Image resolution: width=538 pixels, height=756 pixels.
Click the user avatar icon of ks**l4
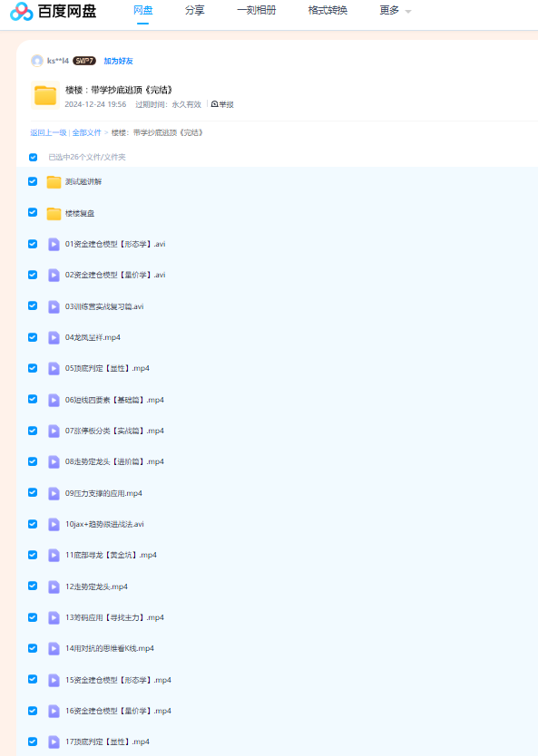coord(36,61)
